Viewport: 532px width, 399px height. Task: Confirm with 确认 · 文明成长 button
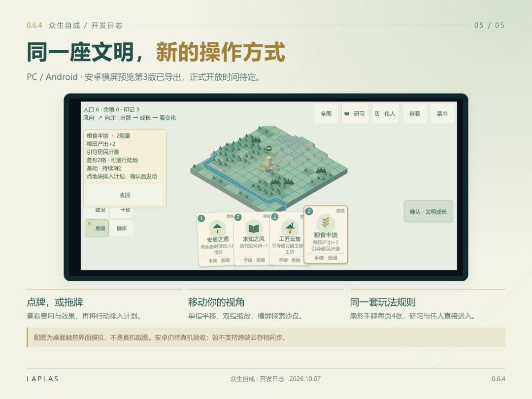coord(429,212)
